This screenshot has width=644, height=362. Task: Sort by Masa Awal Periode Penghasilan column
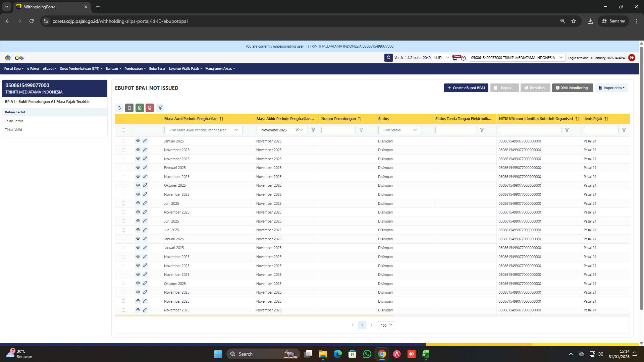[221, 119]
